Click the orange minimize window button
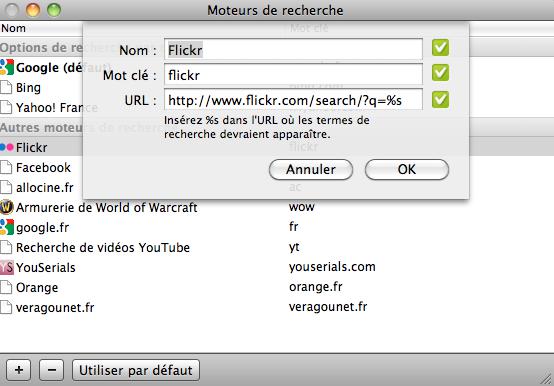 click(x=33, y=10)
